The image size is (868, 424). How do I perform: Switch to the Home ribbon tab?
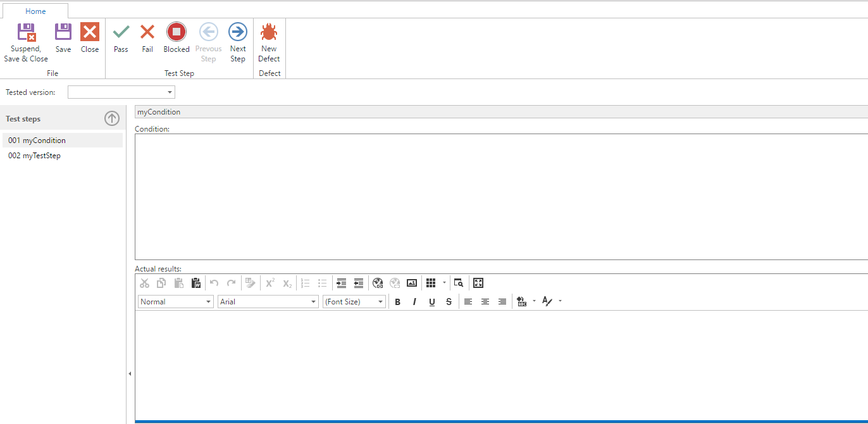pos(35,11)
